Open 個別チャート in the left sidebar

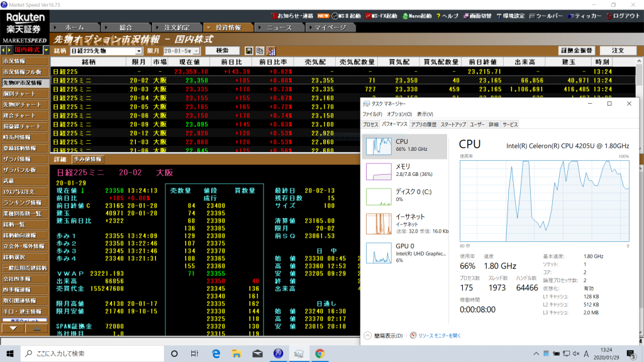point(25,94)
